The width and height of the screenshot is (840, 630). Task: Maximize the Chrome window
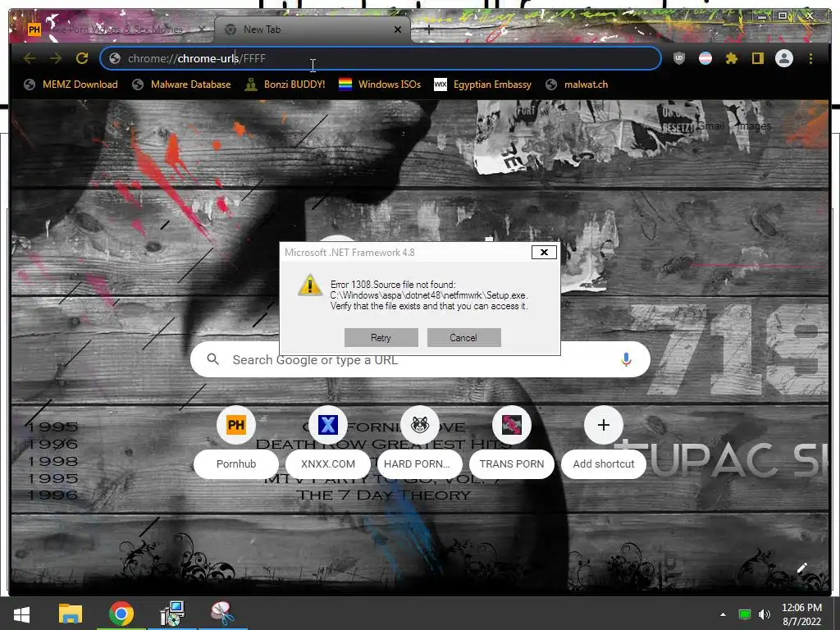pyautogui.click(x=783, y=16)
